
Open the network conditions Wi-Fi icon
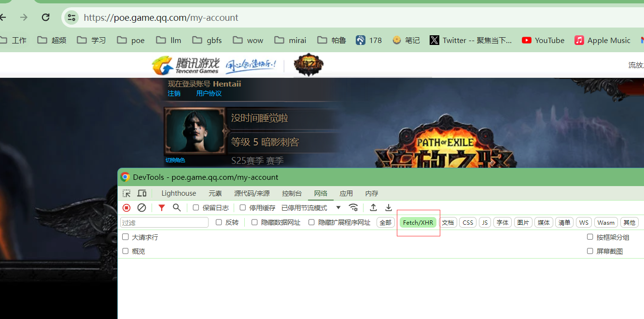point(353,208)
